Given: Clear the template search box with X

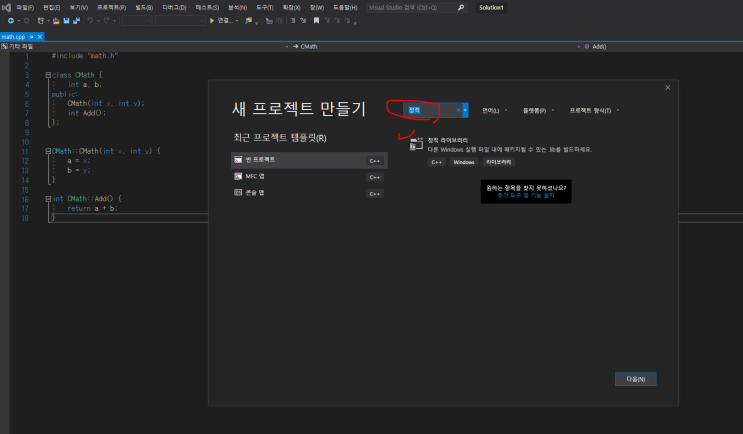Looking at the screenshot, I should tap(458, 110).
